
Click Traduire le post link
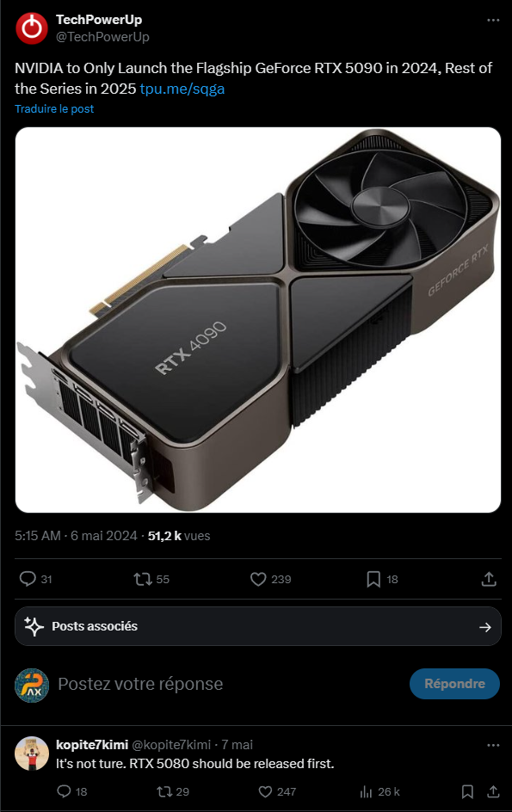point(54,108)
